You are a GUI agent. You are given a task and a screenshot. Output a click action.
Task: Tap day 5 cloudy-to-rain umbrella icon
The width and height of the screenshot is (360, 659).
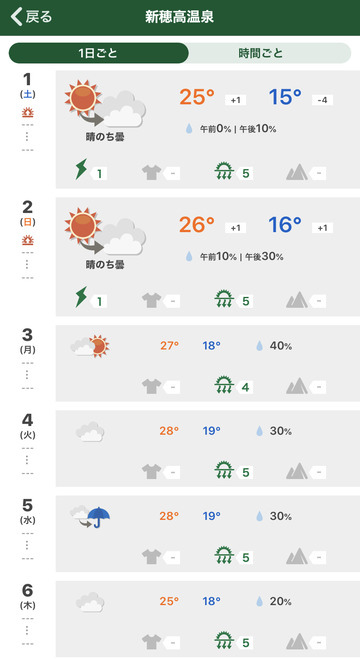(x=90, y=517)
